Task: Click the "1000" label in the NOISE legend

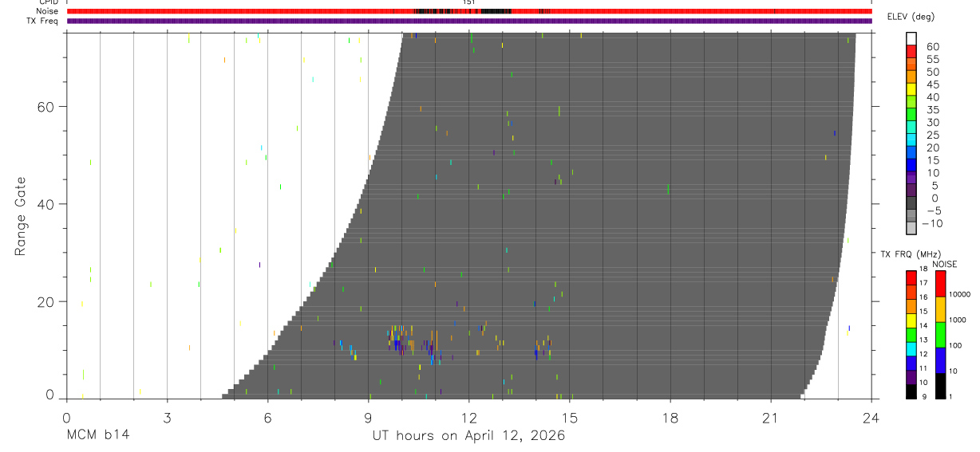Action: point(956,320)
